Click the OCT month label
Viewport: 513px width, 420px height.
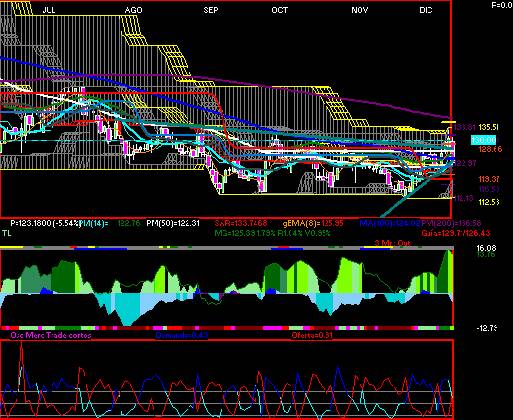(279, 10)
